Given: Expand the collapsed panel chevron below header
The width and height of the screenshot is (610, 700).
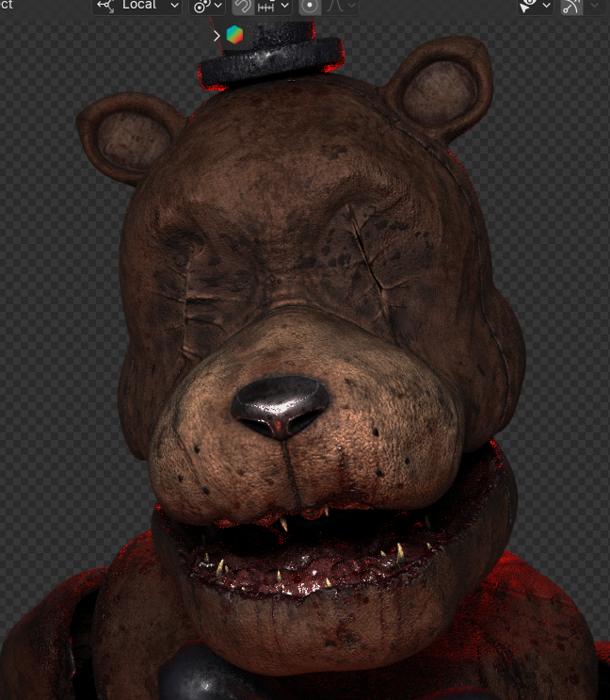Looking at the screenshot, I should [217, 36].
